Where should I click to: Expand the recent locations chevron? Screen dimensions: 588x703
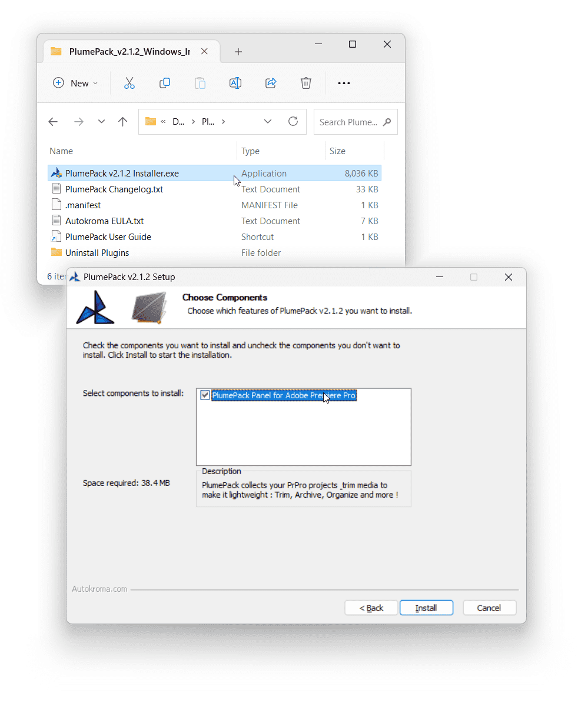point(101,122)
